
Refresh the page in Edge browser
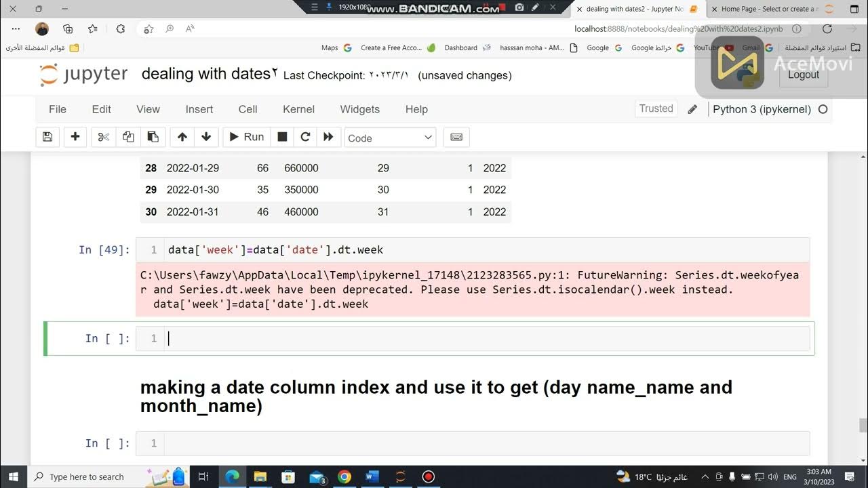pos(827,29)
